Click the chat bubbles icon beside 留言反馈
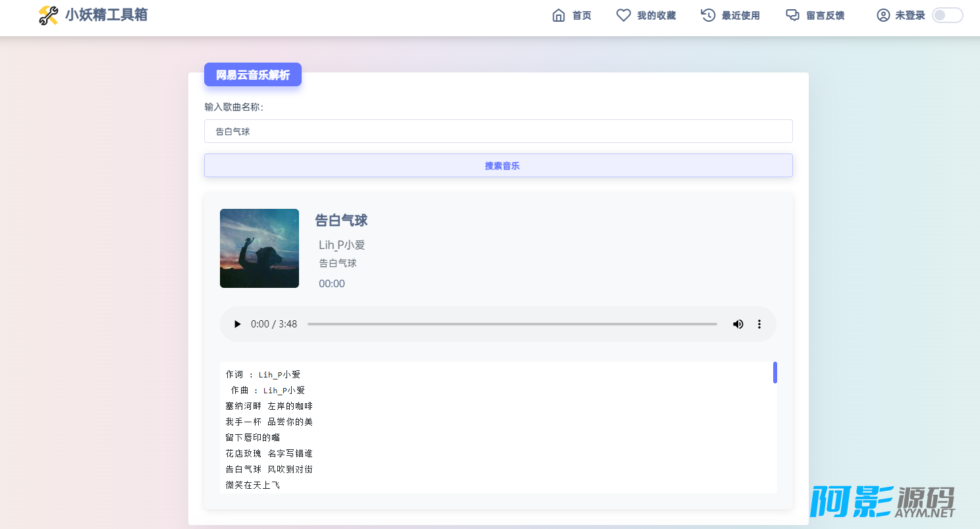 tap(792, 15)
